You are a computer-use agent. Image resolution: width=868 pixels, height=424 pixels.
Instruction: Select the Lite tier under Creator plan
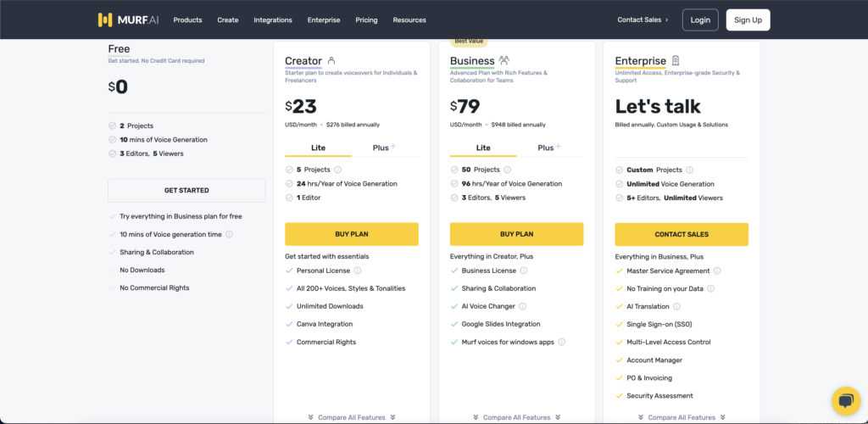318,148
